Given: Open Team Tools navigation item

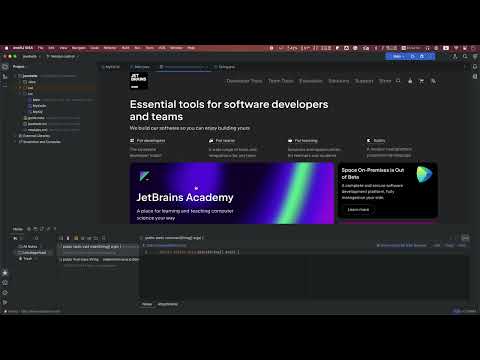Looking at the screenshot, I should click(x=281, y=81).
